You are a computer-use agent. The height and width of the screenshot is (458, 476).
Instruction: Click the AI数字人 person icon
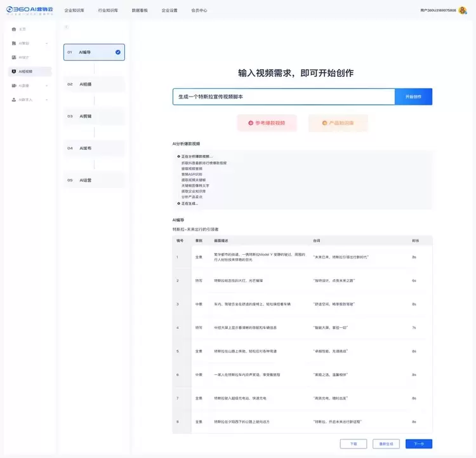tap(14, 100)
